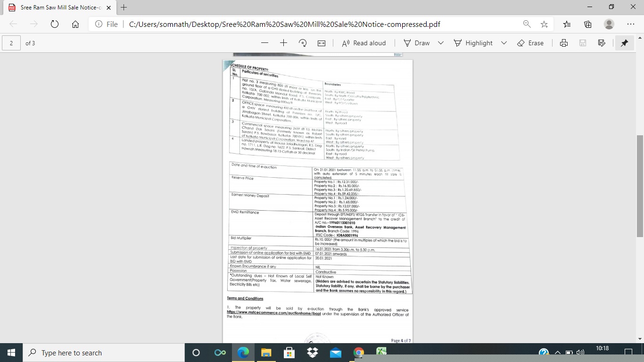Activate Read aloud for the PDF

point(364,43)
